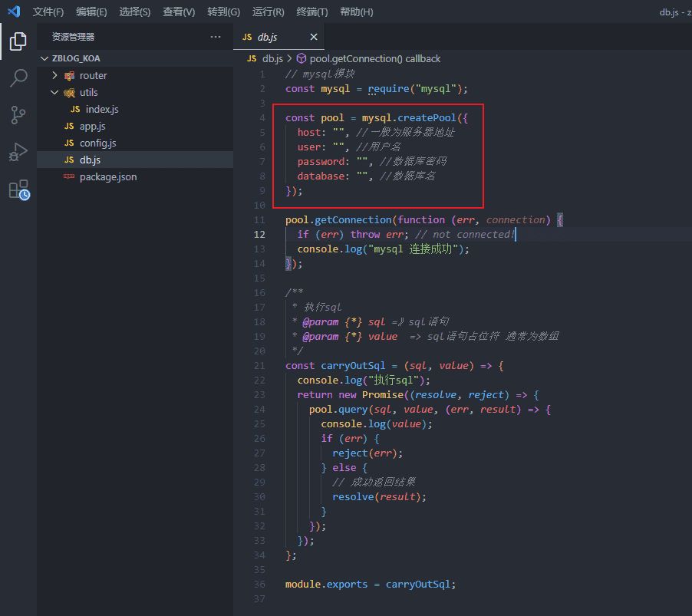This screenshot has height=616, width=692.
Task: Click carryOutSql declaration on line 21
Action: (x=353, y=365)
